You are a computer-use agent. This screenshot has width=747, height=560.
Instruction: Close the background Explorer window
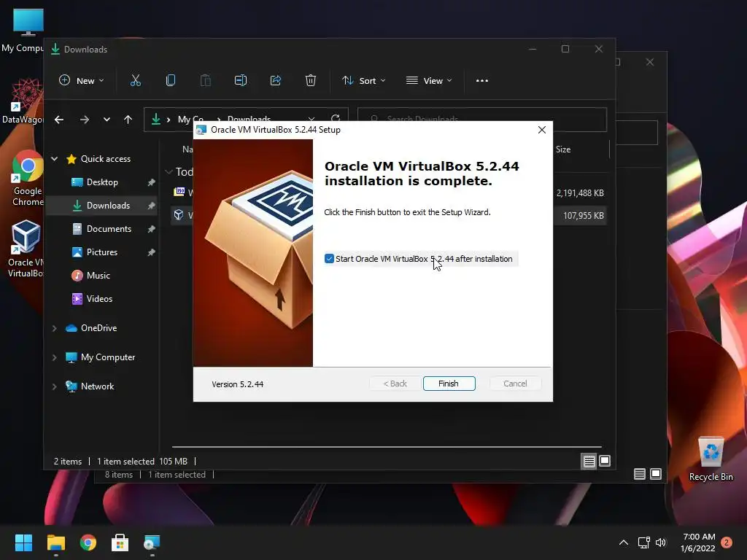point(650,62)
